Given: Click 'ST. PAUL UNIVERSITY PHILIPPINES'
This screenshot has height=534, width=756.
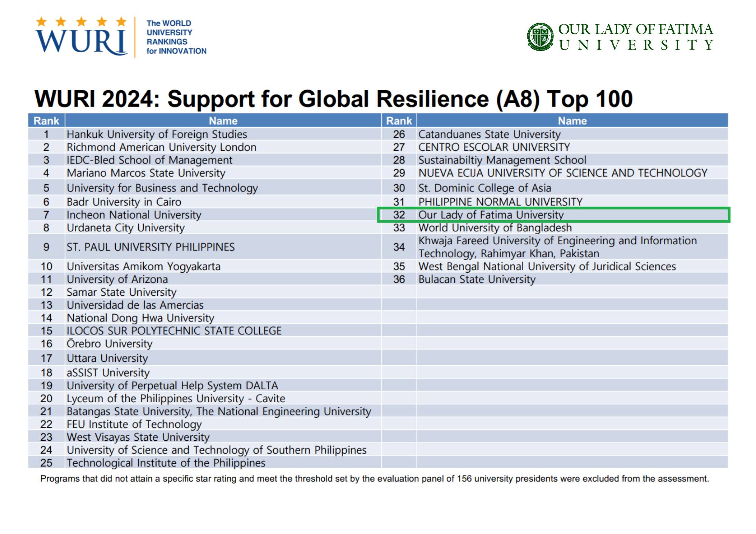Looking at the screenshot, I should click(150, 247).
